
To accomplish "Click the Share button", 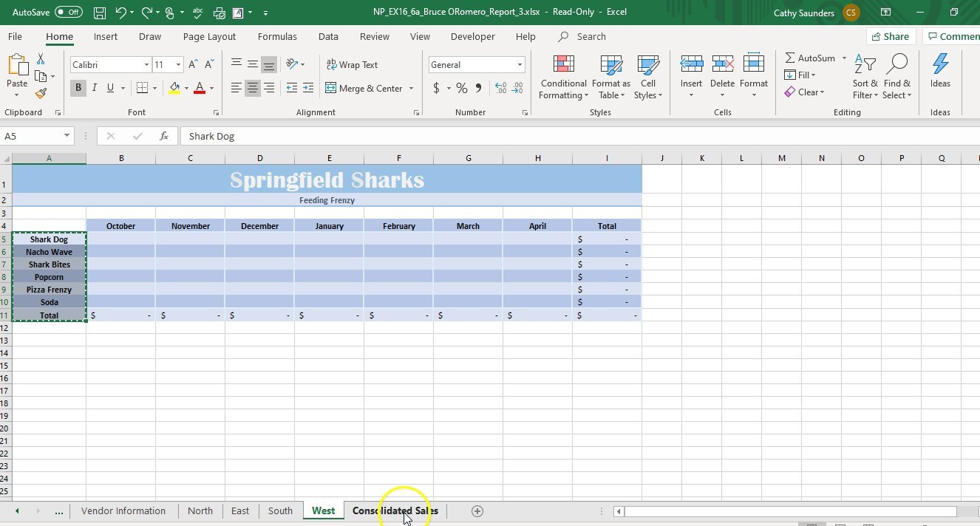I will (x=890, y=36).
